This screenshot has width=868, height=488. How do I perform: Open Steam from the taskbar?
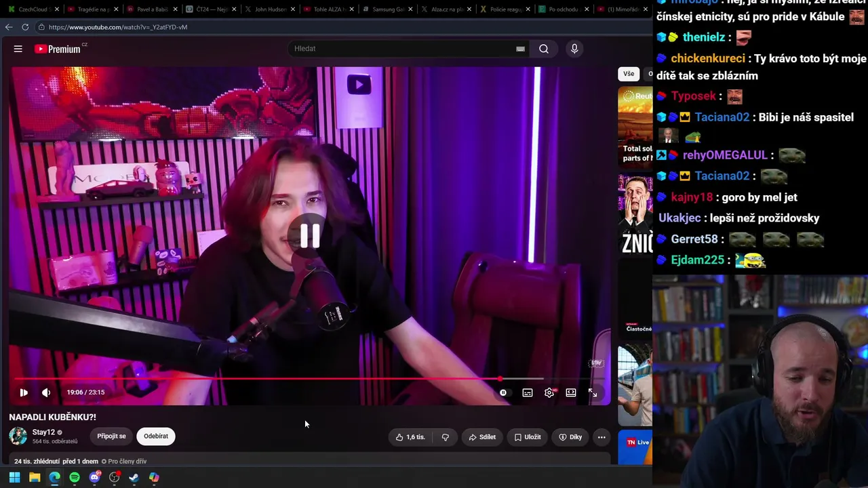click(x=134, y=477)
